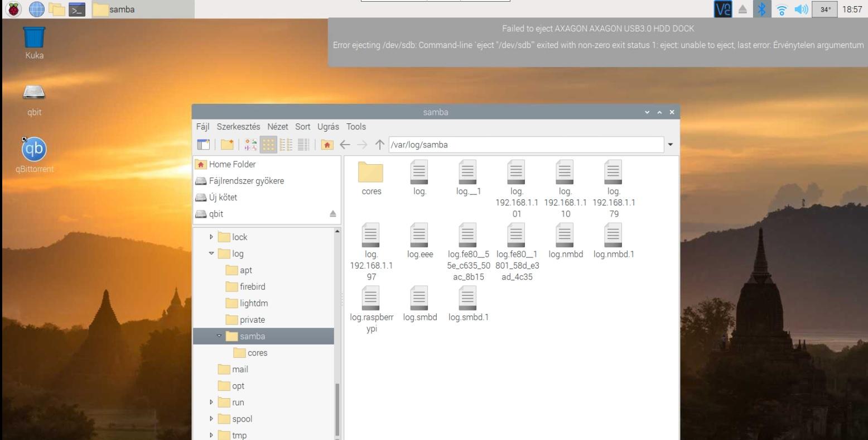Viewport: 868px width, 440px height.
Task: Go up to the parent folder
Action: pos(380,145)
